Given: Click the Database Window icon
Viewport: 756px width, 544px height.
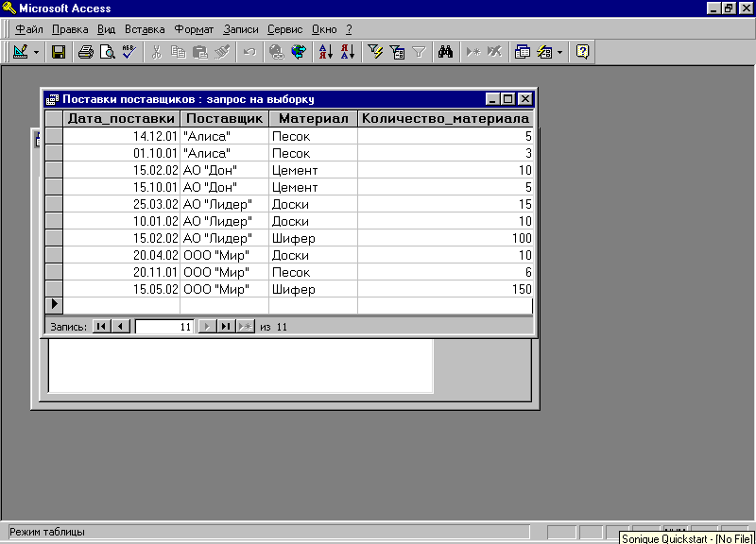Looking at the screenshot, I should point(523,52).
